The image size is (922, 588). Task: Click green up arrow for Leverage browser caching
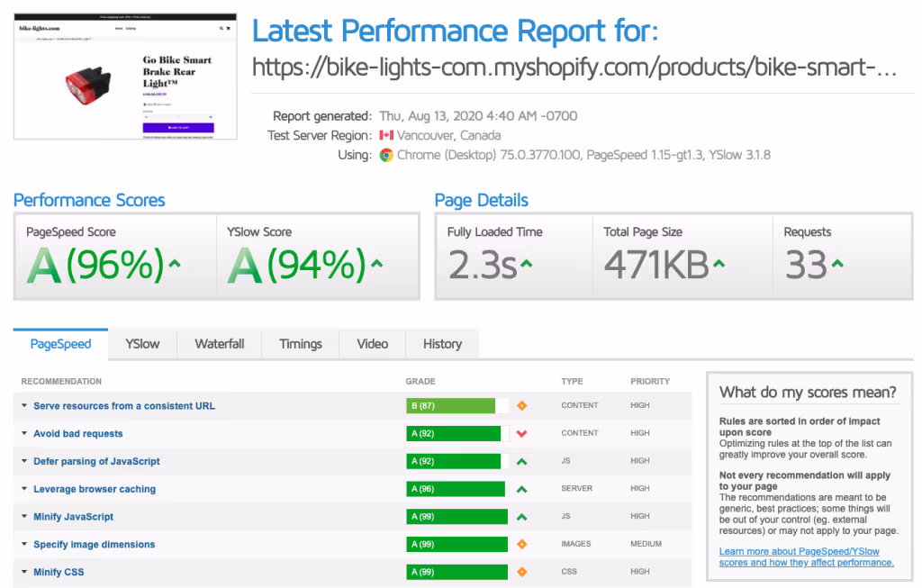(521, 489)
